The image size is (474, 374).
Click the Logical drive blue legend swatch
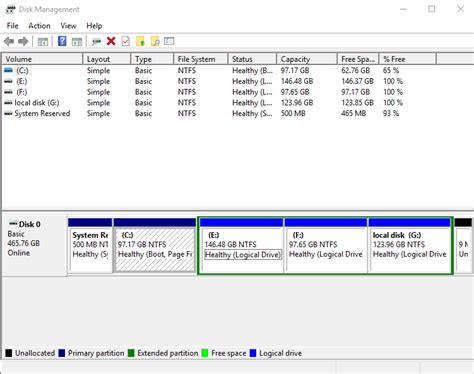(253, 353)
